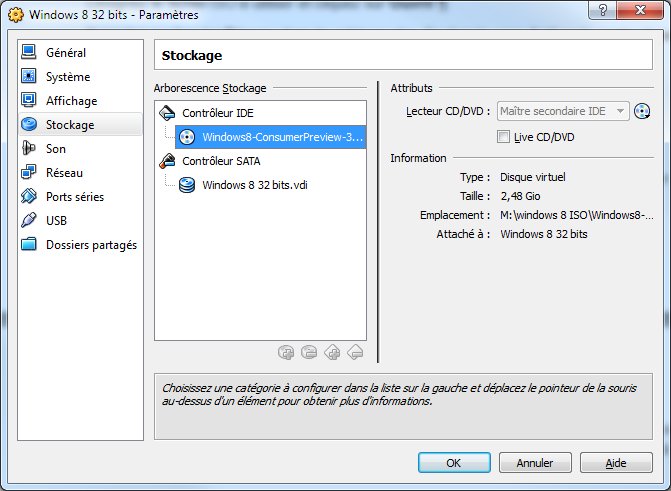Click the Son speaker icon
671x491 pixels.
[x=29, y=148]
